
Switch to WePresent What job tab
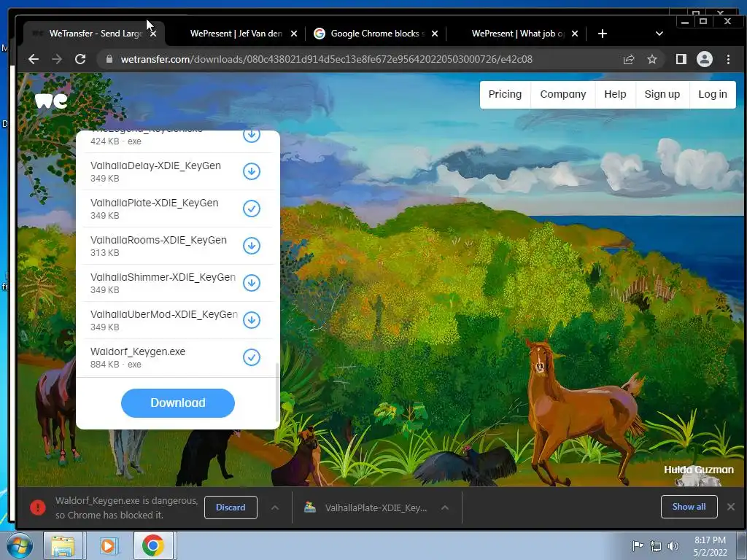[517, 34]
